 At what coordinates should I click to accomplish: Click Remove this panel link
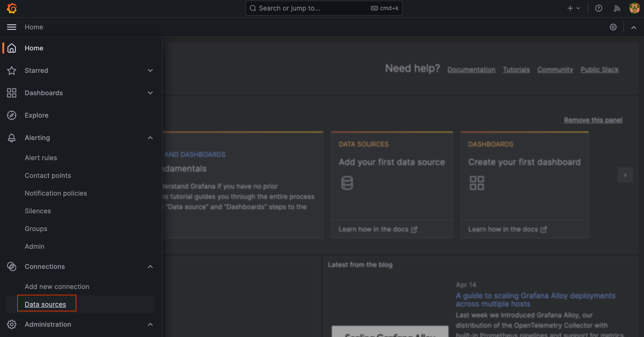593,119
